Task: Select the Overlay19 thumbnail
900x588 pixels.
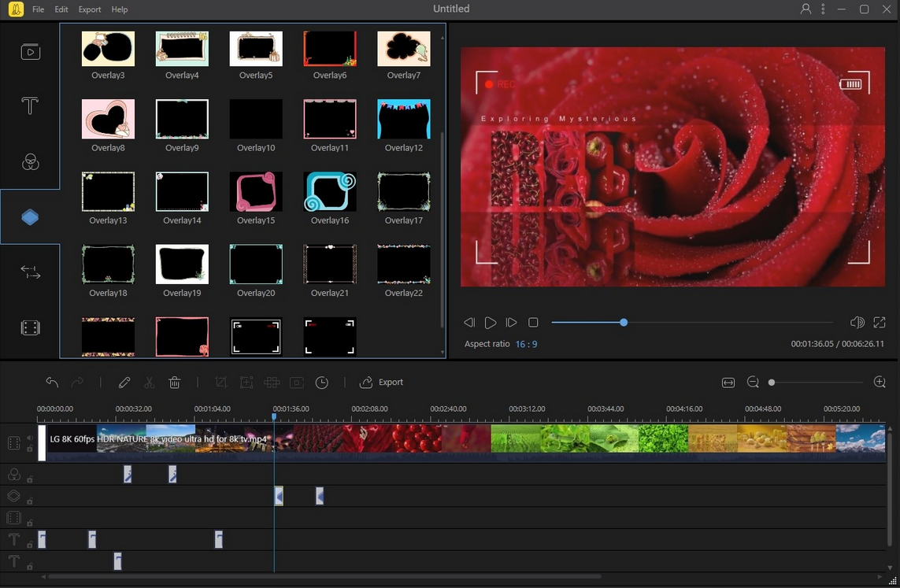Action: [x=182, y=264]
